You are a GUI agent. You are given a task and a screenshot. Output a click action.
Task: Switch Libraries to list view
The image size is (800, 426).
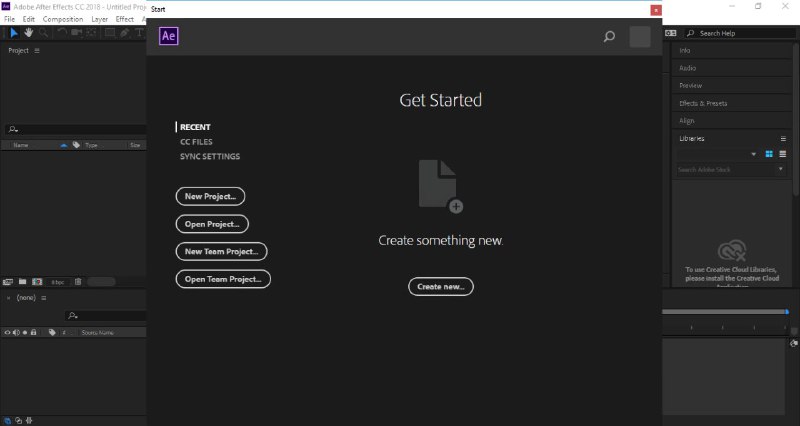(x=783, y=154)
